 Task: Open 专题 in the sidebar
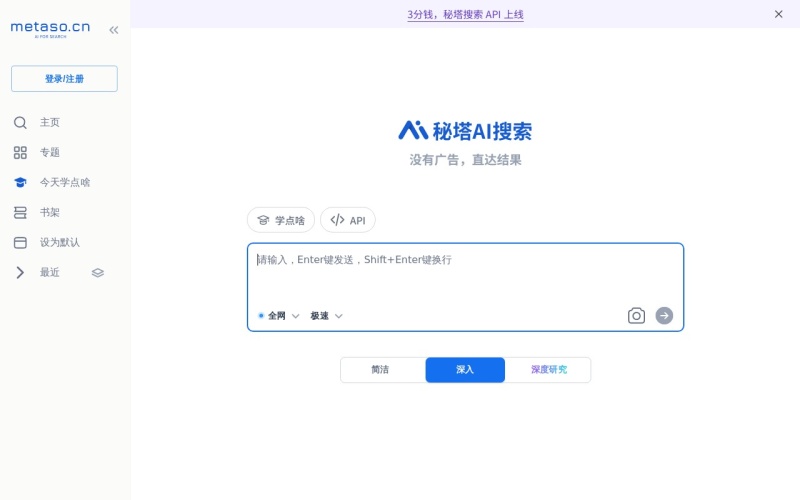click(x=49, y=153)
